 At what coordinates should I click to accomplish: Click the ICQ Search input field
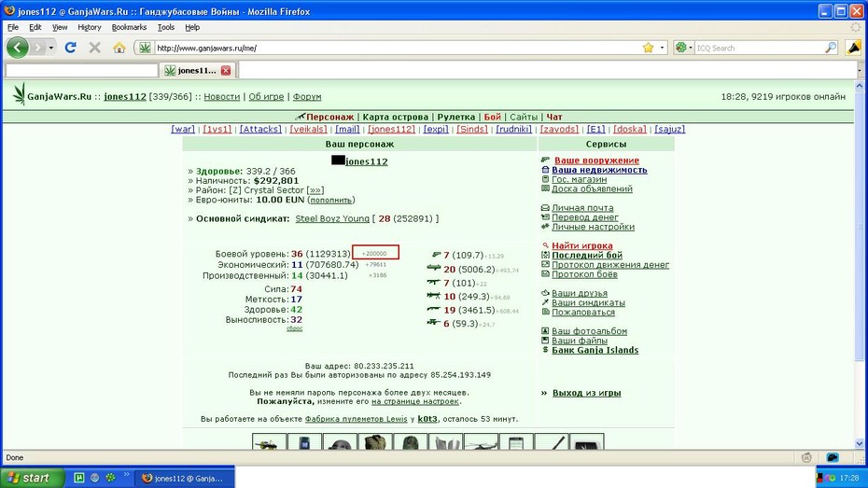(759, 48)
